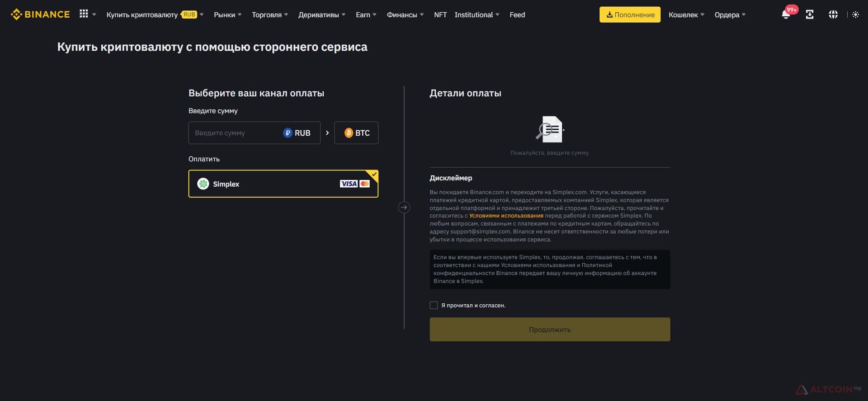Click the Binance logo
Image resolution: width=868 pixels, height=401 pixels.
tap(40, 14)
